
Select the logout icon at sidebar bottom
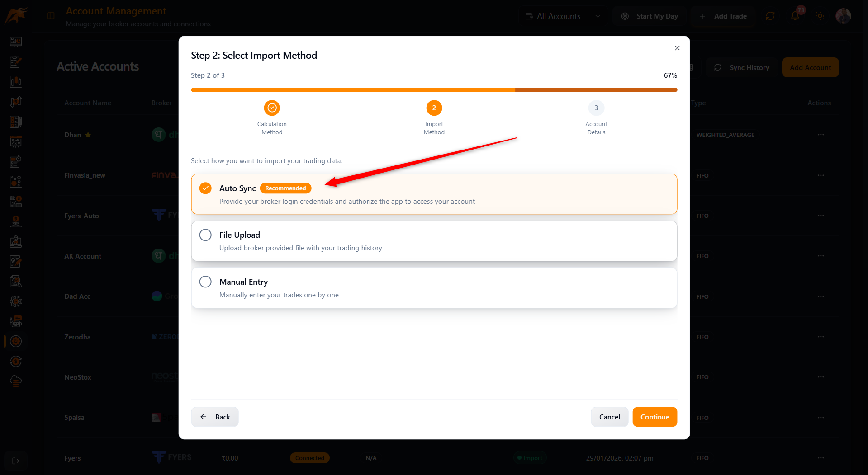point(15,461)
